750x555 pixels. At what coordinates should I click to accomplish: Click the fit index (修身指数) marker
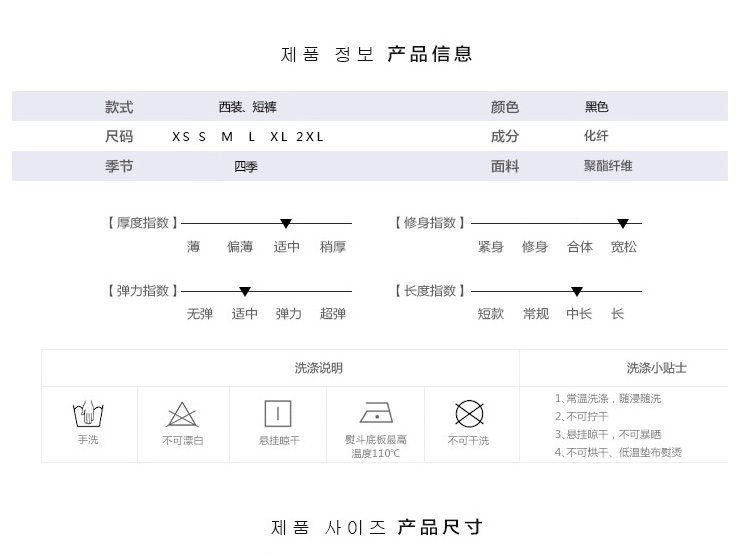tap(623, 224)
